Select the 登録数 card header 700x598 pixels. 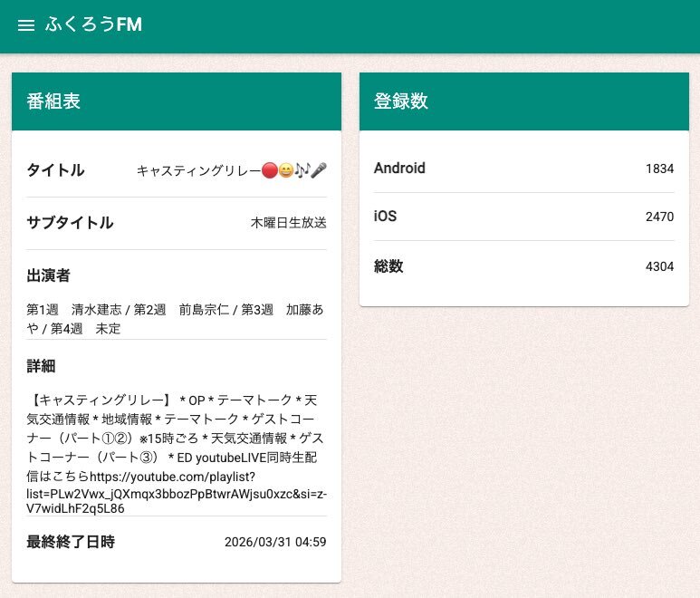(x=524, y=101)
